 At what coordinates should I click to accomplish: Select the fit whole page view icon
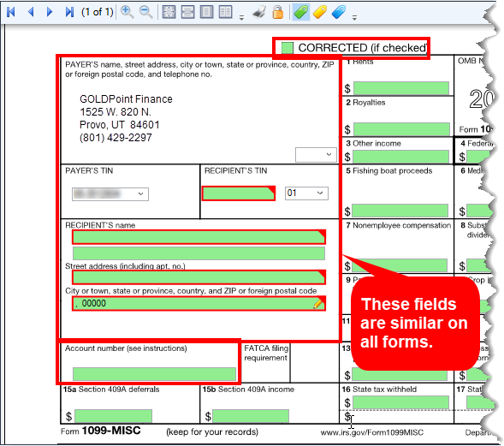tap(169, 12)
